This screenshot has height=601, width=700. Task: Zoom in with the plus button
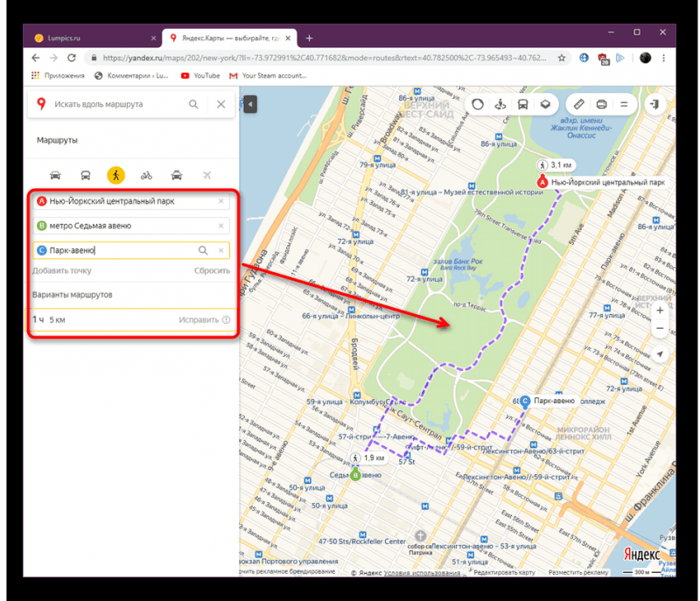(x=660, y=310)
